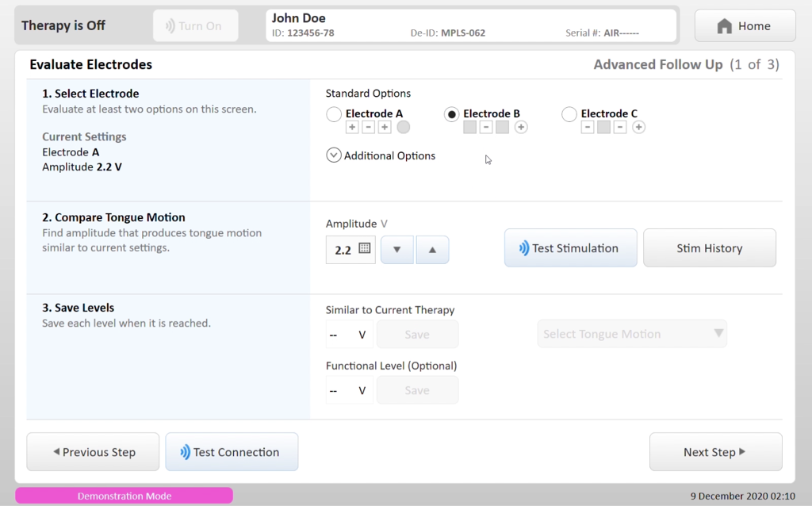Expand the Additional Options section
Screen dimensions: 812x506
coord(334,155)
